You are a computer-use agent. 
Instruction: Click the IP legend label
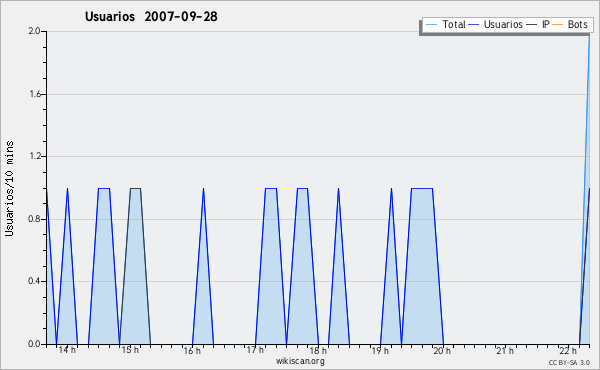[x=546, y=24]
